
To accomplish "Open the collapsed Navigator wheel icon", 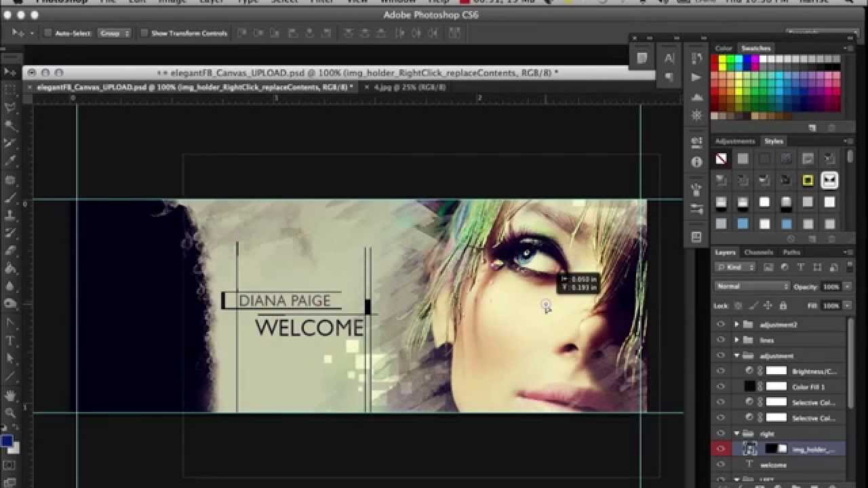I will (696, 115).
